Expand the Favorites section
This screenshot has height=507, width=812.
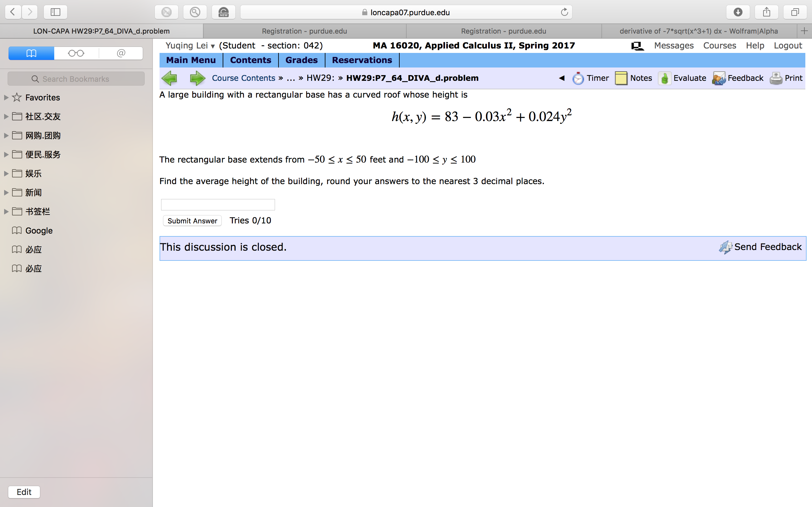pyautogui.click(x=5, y=97)
